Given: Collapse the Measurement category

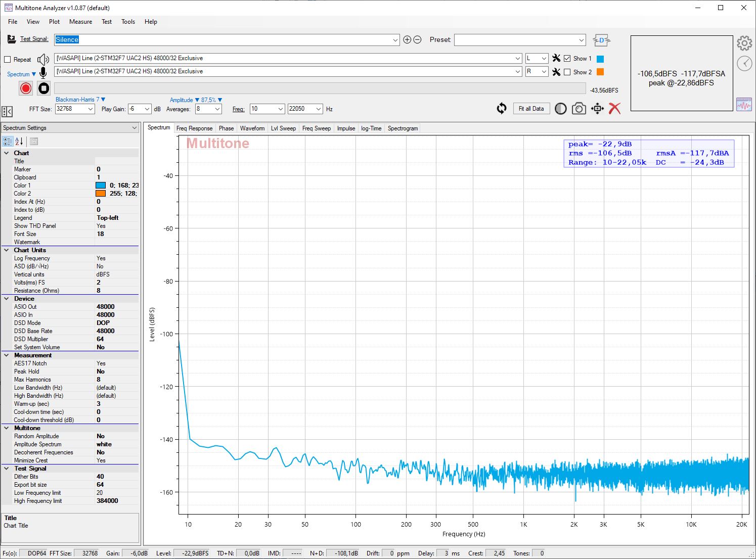Looking at the screenshot, I should click(7, 355).
